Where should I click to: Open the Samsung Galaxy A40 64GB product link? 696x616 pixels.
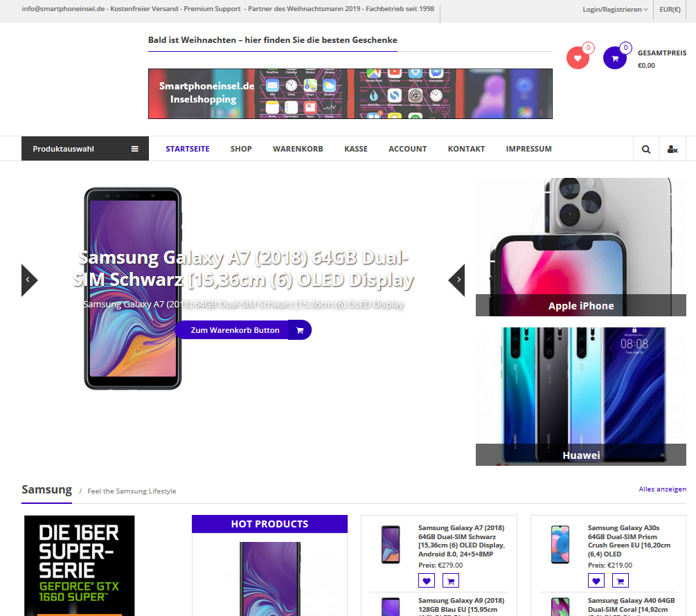pos(631,606)
